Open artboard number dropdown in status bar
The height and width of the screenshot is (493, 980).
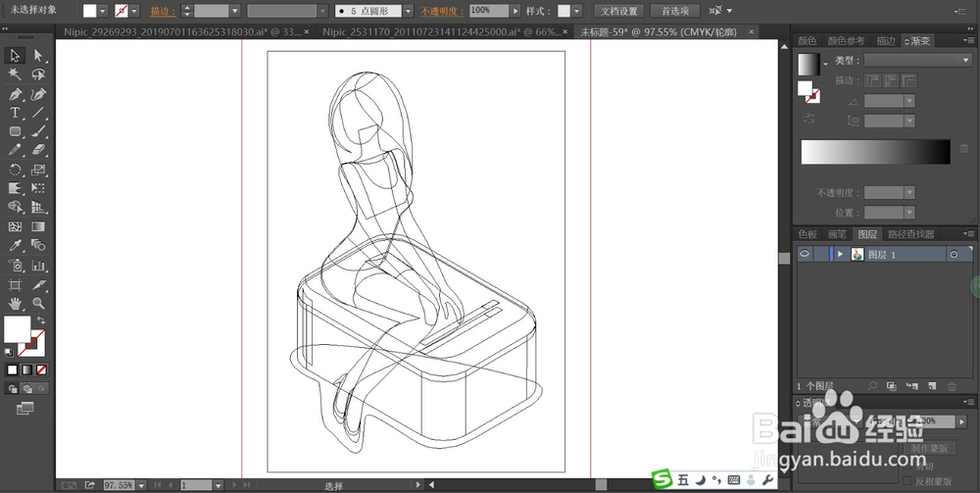[219, 485]
